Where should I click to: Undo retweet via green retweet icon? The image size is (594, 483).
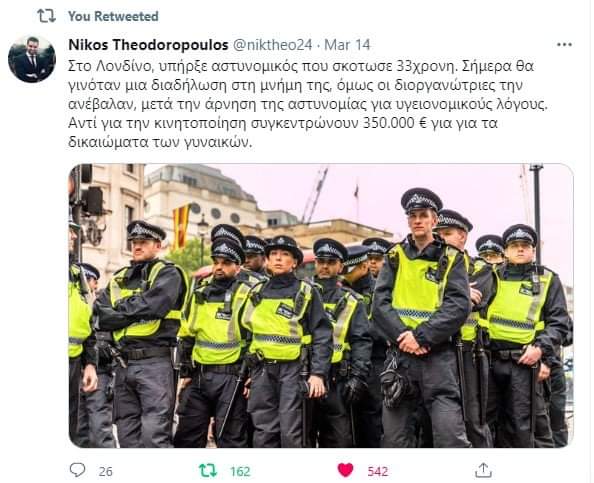[x=208, y=470]
